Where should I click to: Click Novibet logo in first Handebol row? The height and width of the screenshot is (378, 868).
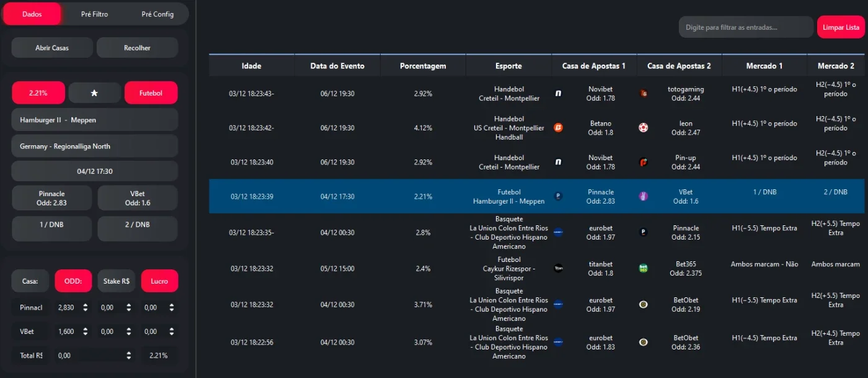click(x=558, y=94)
